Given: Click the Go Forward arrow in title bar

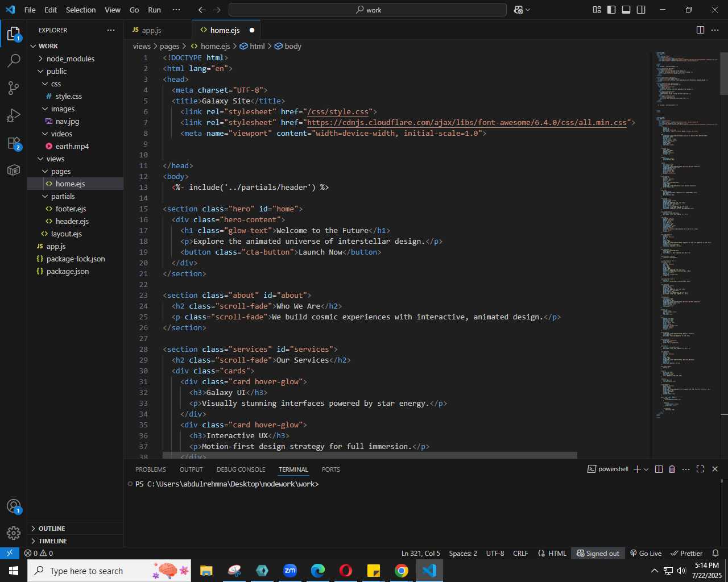Looking at the screenshot, I should pyautogui.click(x=217, y=10).
